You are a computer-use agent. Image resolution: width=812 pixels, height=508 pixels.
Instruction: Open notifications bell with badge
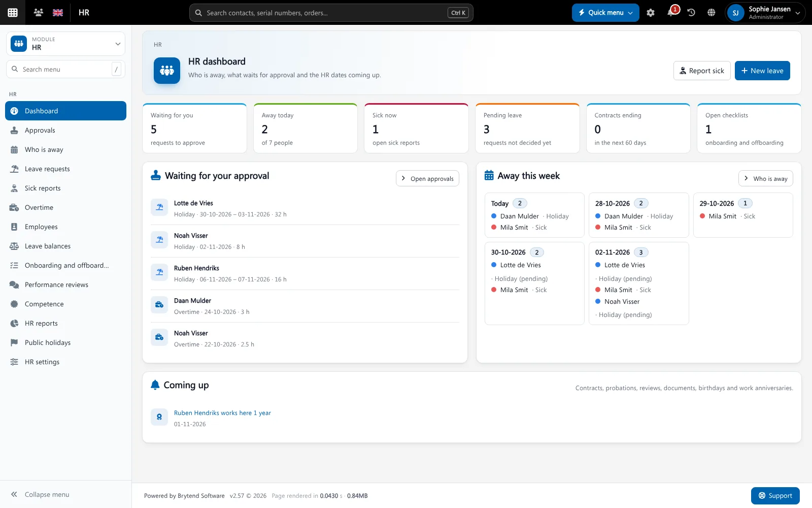[x=671, y=13]
